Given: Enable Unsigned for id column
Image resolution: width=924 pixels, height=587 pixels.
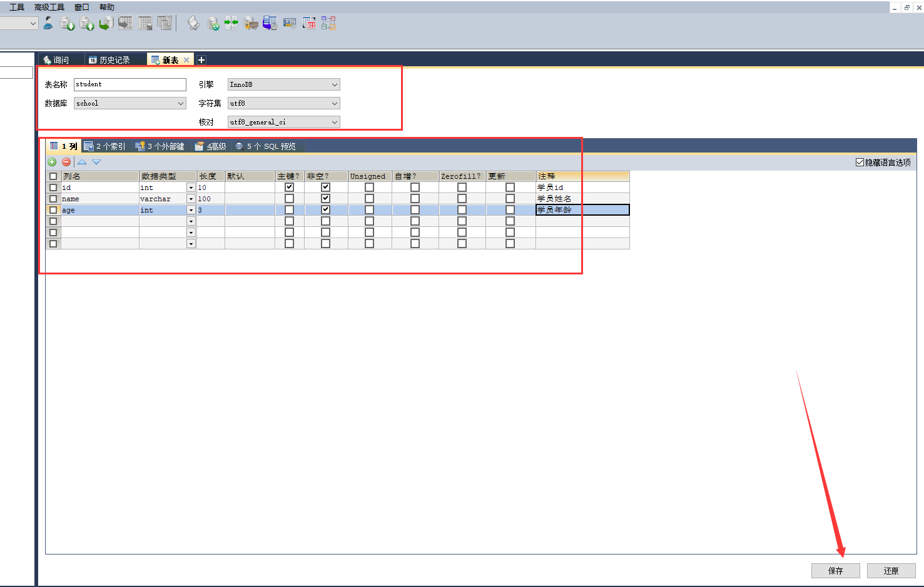Looking at the screenshot, I should [x=369, y=187].
